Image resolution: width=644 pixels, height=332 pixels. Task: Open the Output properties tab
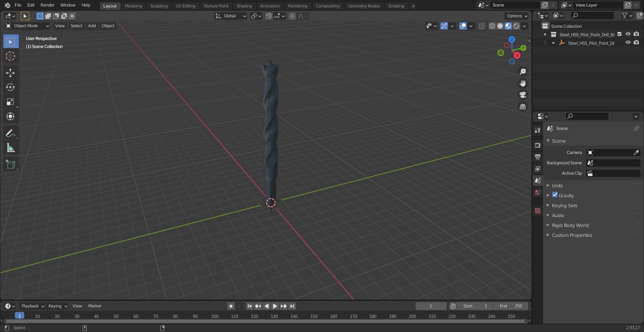point(537,157)
